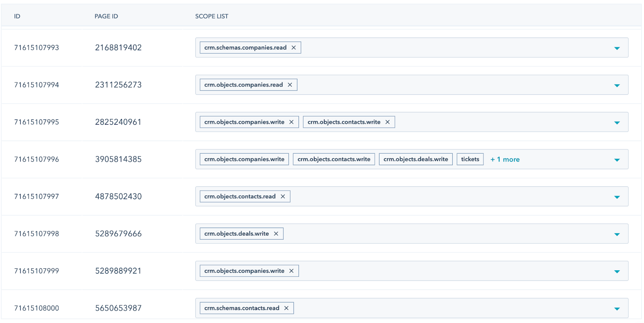Image resolution: width=644 pixels, height=323 pixels.
Task: Click ID cell 71615107993
Action: pos(37,47)
